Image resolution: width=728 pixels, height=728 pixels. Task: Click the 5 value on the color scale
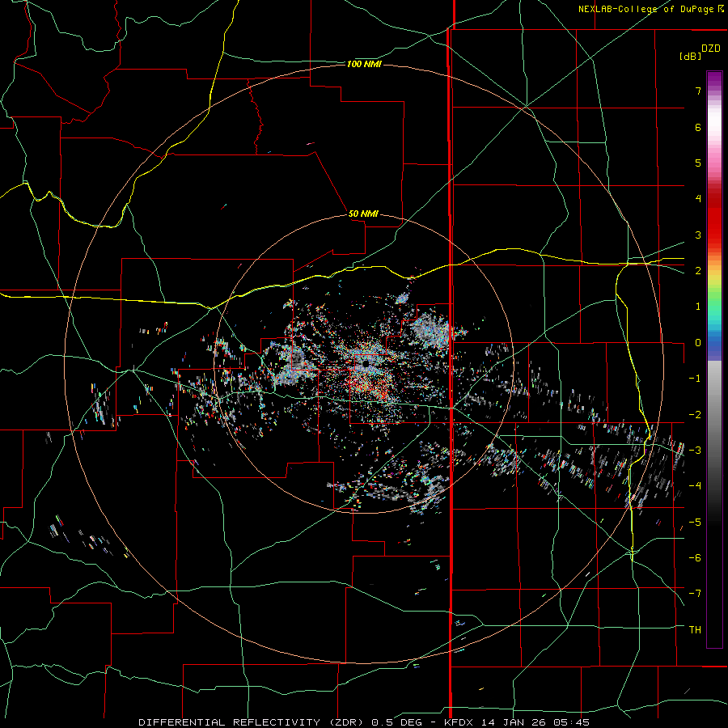click(x=698, y=163)
